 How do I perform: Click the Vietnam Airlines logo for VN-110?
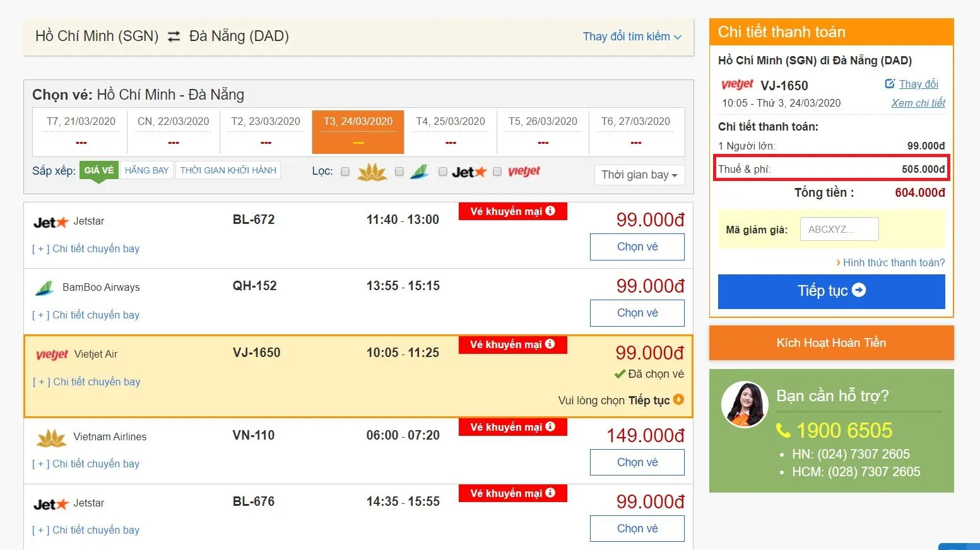[x=51, y=436]
